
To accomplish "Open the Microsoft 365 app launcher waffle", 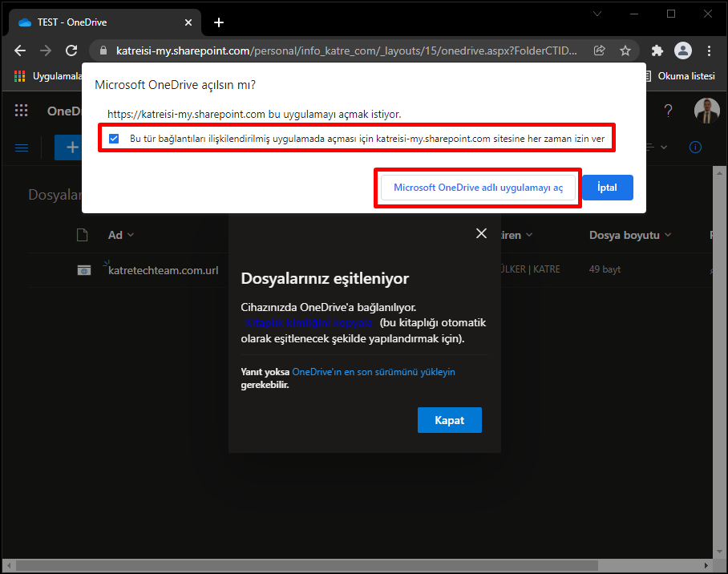I will tap(22, 111).
